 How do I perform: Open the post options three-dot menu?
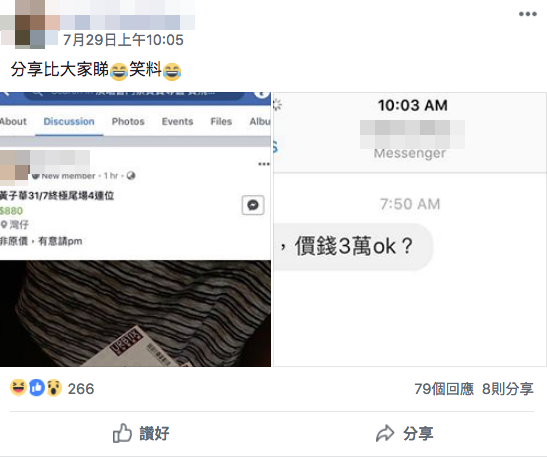click(527, 14)
